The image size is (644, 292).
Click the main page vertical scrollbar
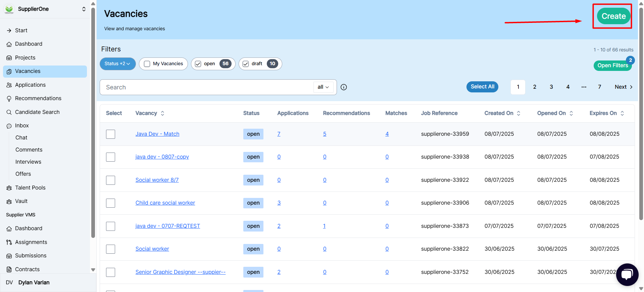click(641, 114)
